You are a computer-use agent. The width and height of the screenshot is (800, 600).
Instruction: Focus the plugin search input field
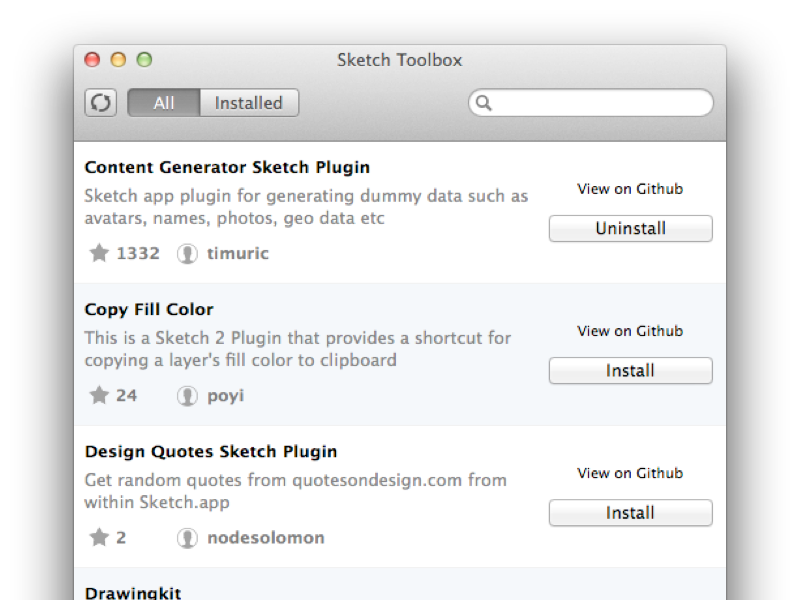(x=591, y=103)
